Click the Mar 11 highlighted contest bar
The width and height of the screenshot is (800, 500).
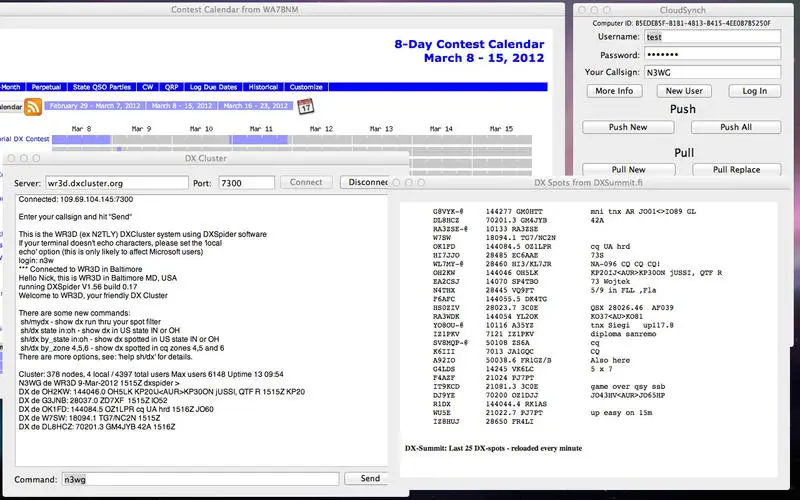click(260, 139)
